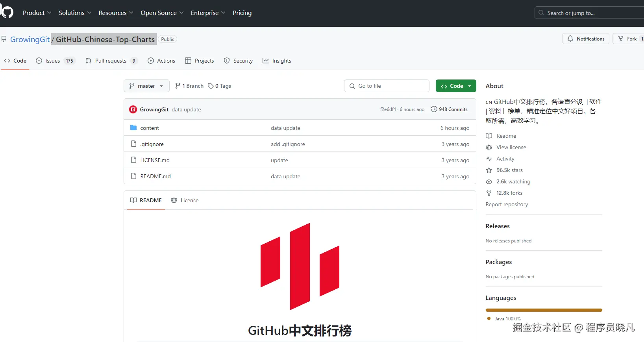Open the Issues tab
The width and height of the screenshot is (644, 342).
click(x=56, y=61)
